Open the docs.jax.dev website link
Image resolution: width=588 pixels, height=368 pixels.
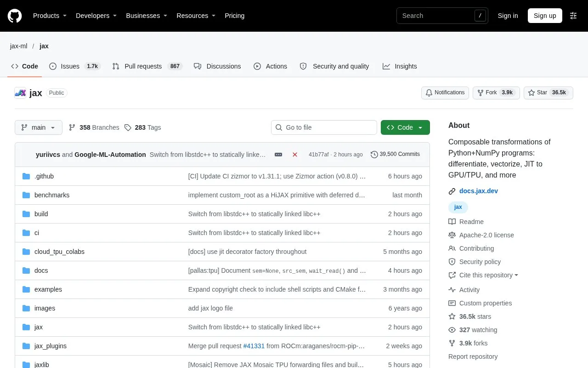point(479,191)
